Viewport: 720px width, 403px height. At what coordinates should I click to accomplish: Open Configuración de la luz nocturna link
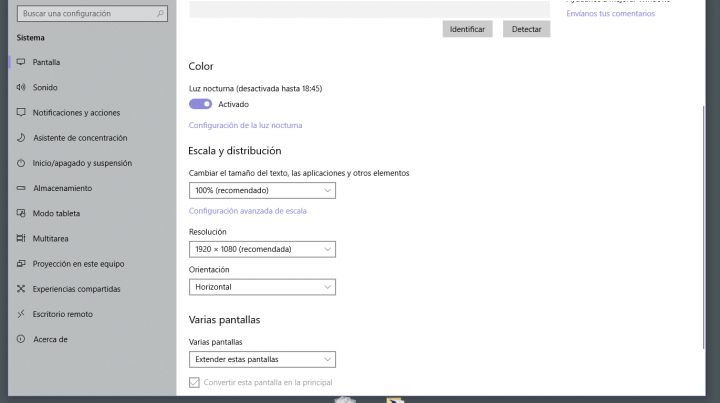tap(245, 125)
